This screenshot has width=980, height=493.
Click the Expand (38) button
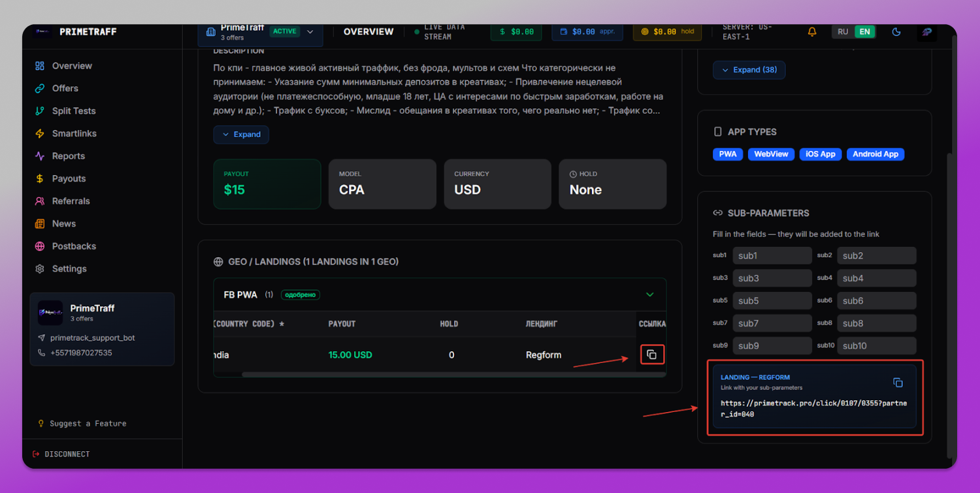(x=749, y=70)
